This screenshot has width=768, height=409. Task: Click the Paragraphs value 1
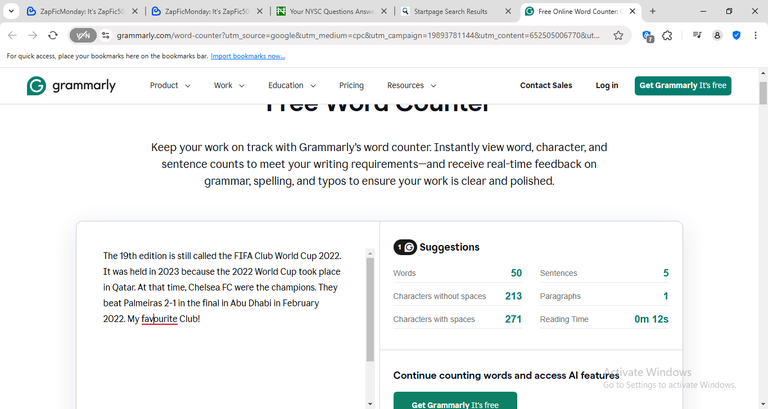[666, 296]
